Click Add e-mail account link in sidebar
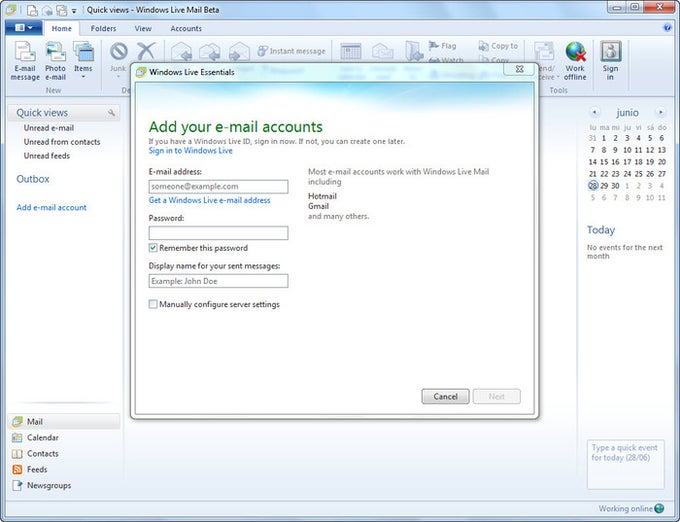Image resolution: width=680 pixels, height=522 pixels. (51, 208)
